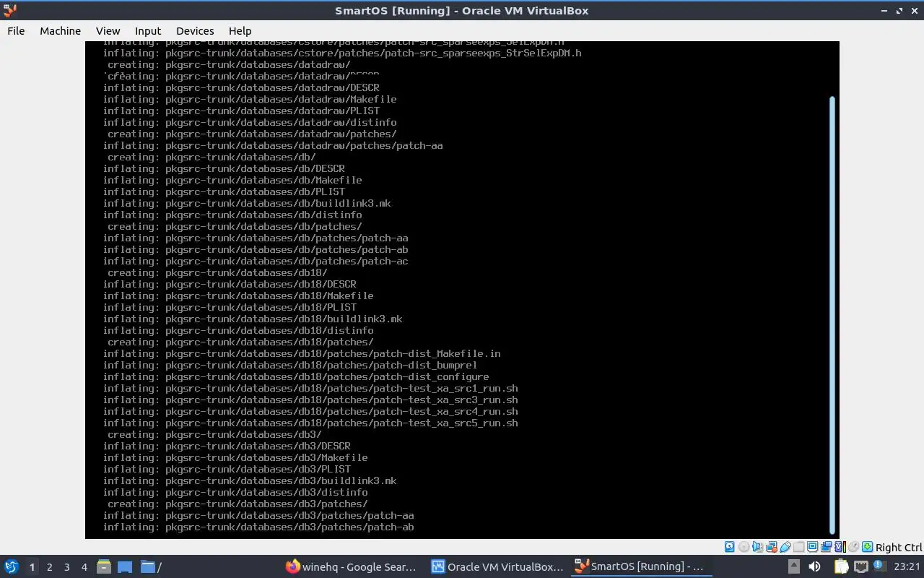Image resolution: width=924 pixels, height=578 pixels.
Task: Open the desktop start menu bird icon
Action: 12,566
